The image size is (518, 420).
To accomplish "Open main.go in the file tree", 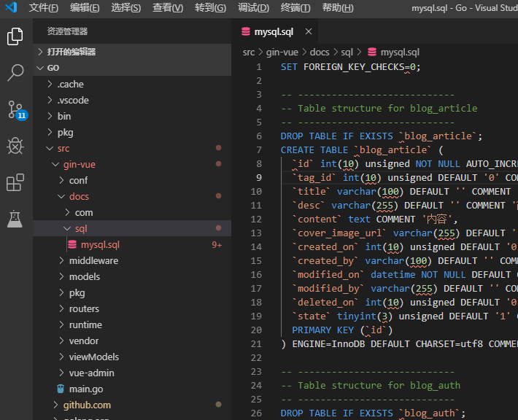I will [x=85, y=389].
